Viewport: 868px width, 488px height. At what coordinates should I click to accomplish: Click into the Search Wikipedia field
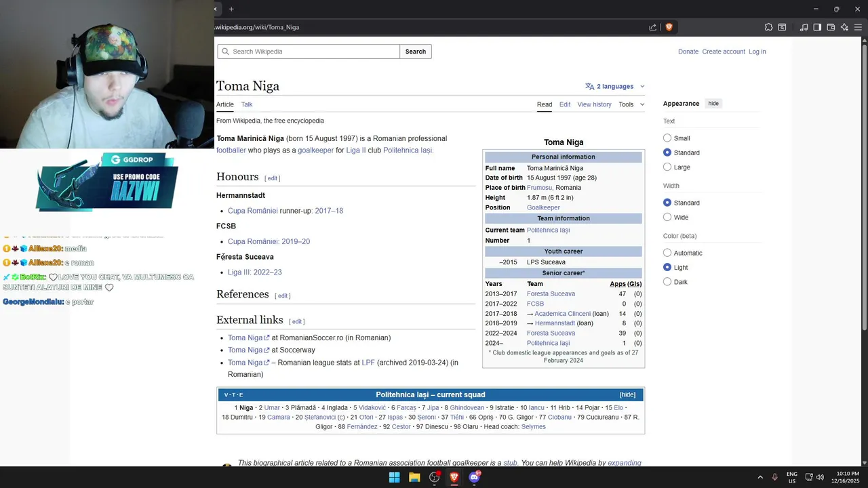point(309,52)
